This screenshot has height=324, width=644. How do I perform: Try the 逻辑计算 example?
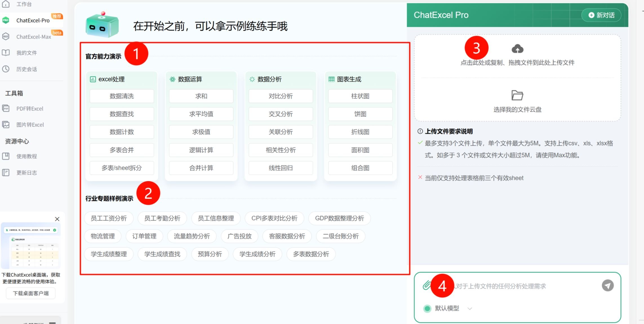click(x=201, y=150)
